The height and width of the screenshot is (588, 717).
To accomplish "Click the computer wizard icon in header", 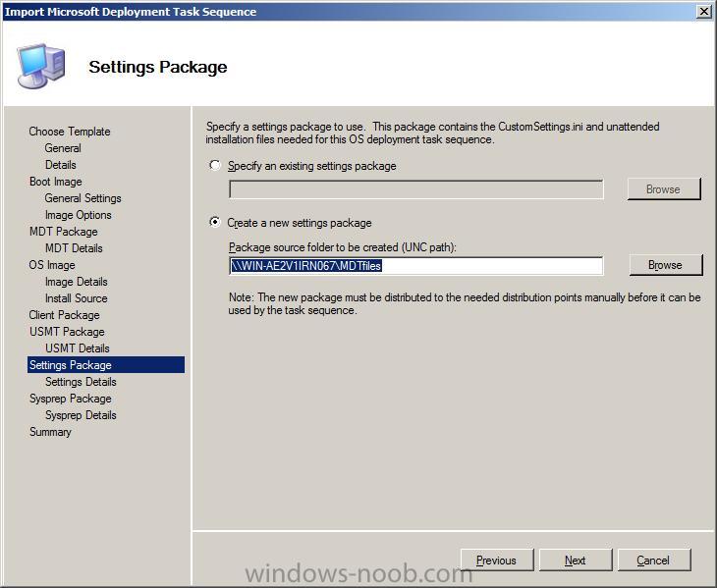I will [x=41, y=66].
